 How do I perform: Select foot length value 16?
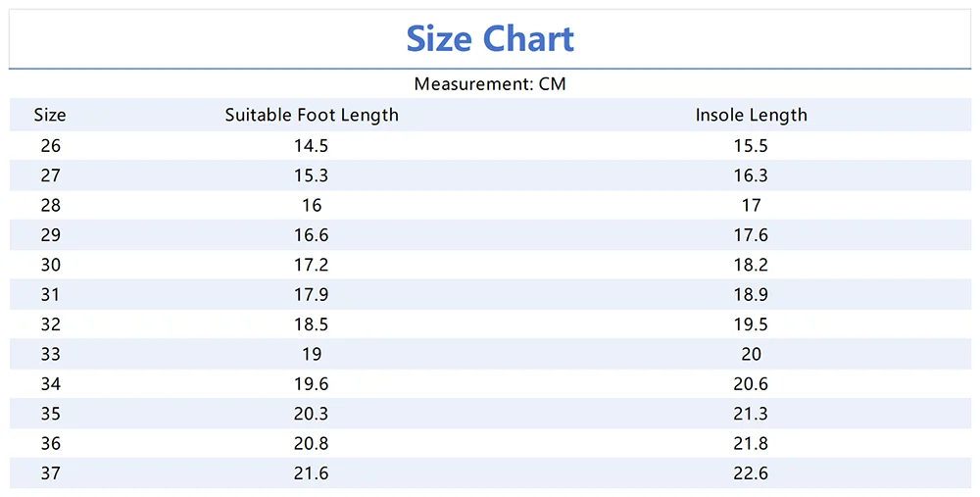(x=312, y=206)
